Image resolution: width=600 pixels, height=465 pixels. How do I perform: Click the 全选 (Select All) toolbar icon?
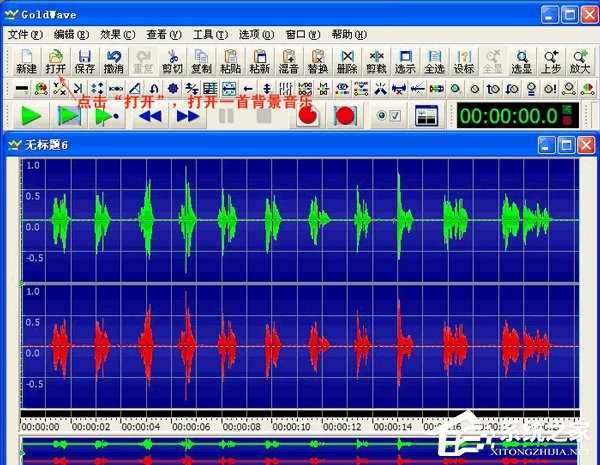(434, 61)
